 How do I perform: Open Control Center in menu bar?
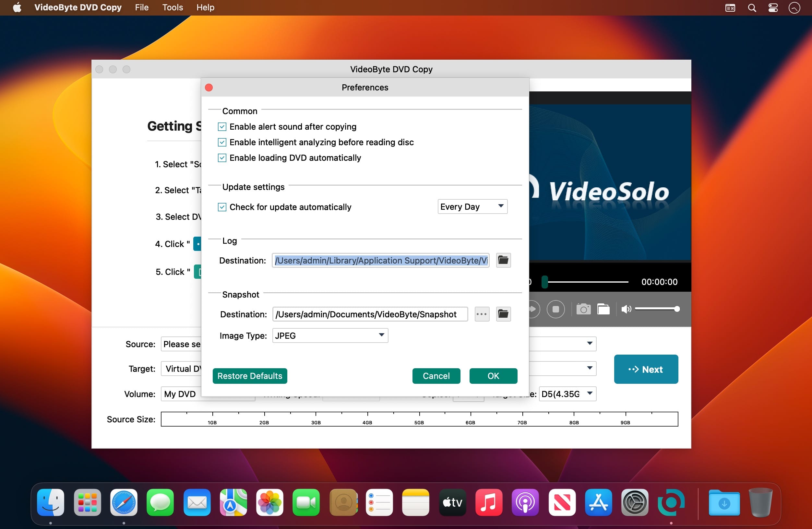(773, 7)
